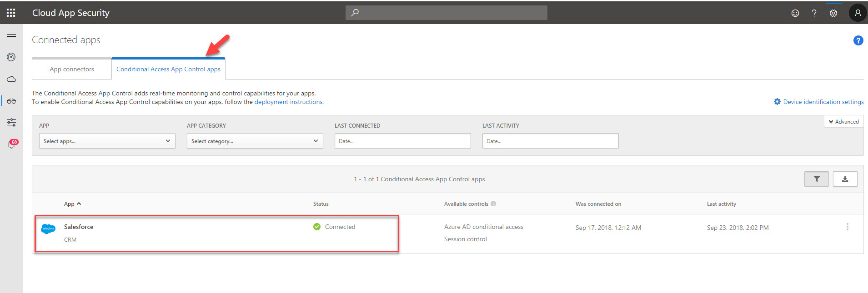This screenshot has height=293, width=868.
Task: Click the Connected status text
Action: 340,227
